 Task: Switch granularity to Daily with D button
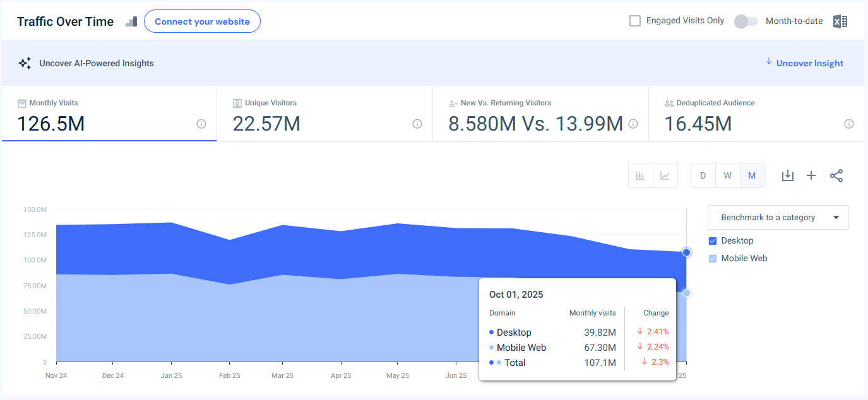point(703,175)
